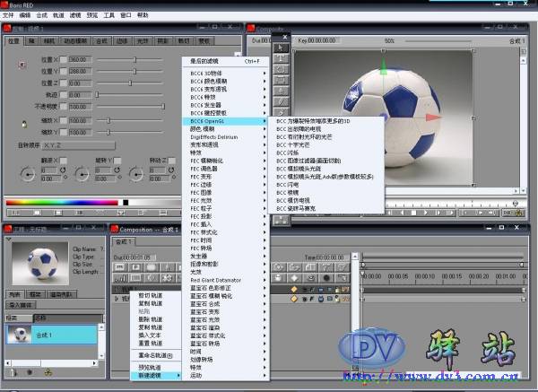Image resolution: width=538 pixels, height=392 pixels.
Task: Expand the BCC6 3D物体 submenu
Action: coord(226,74)
